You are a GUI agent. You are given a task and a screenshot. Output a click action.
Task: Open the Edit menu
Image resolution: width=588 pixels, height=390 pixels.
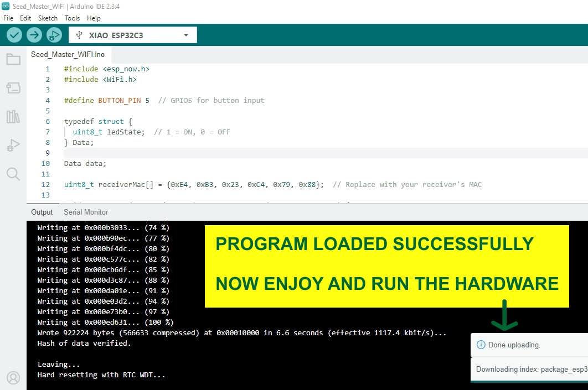(25, 18)
